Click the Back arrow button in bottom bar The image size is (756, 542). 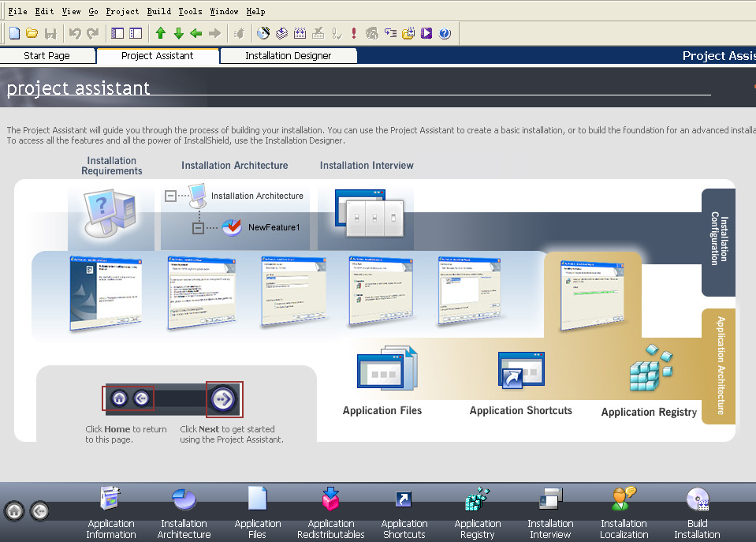(x=39, y=510)
